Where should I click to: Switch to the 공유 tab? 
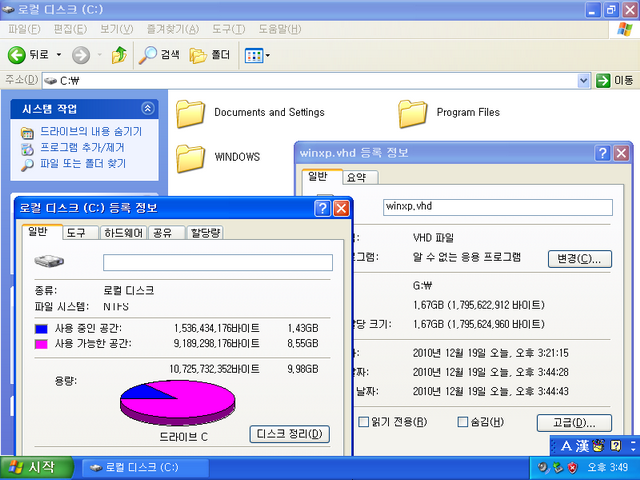tap(167, 233)
